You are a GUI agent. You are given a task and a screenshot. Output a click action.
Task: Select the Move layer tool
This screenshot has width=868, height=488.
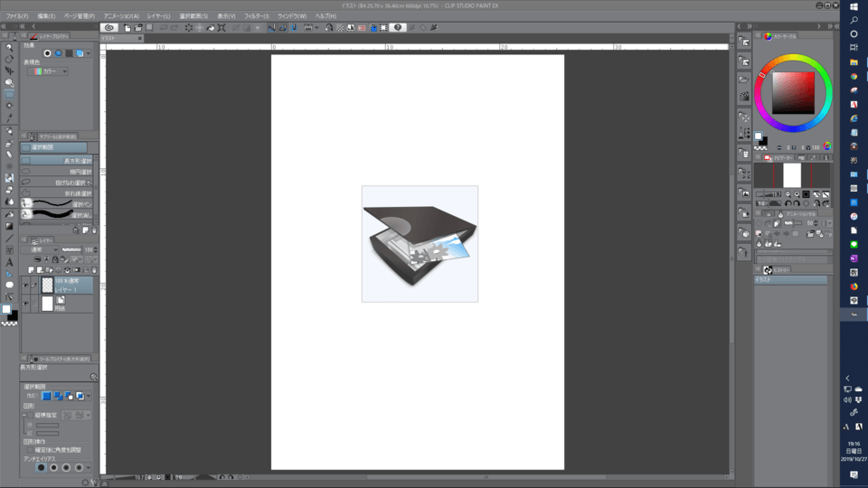[x=9, y=70]
